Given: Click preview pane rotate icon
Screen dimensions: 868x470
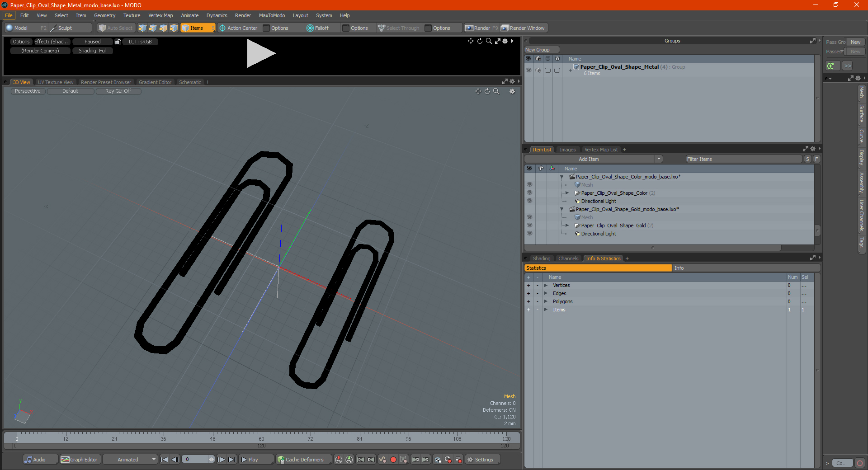Looking at the screenshot, I should 480,41.
